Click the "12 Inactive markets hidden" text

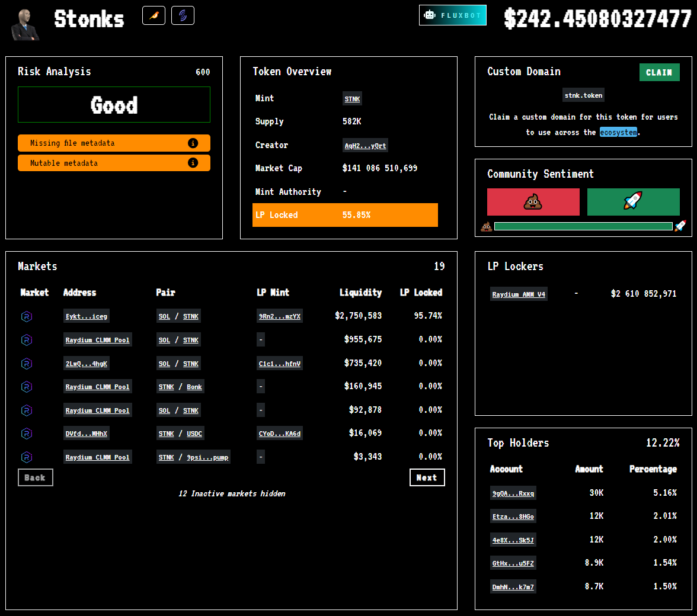(x=232, y=493)
